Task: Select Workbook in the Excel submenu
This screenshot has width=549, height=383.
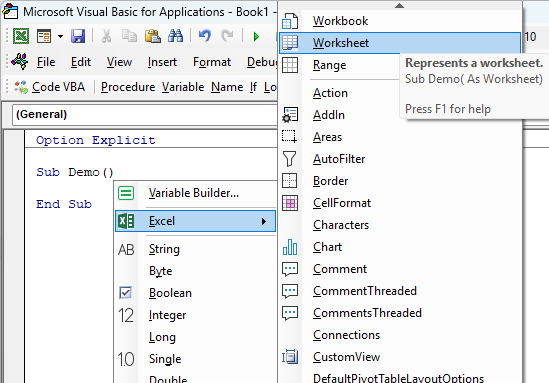Action: point(400,21)
